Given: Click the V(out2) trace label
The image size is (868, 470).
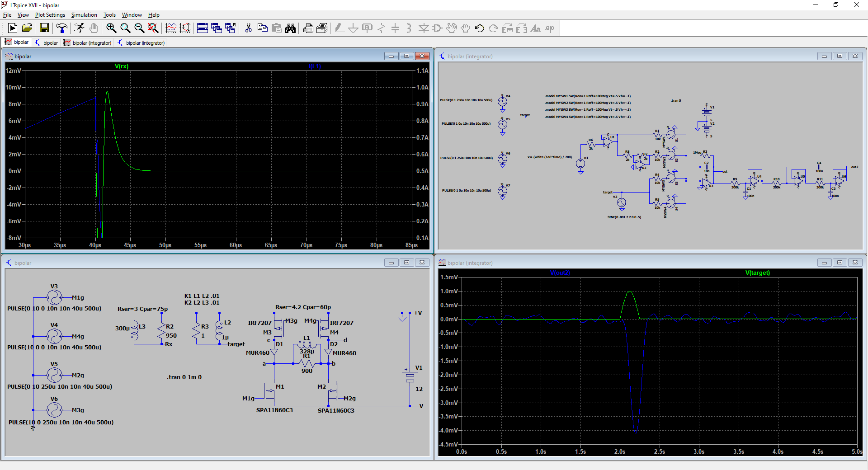Looking at the screenshot, I should point(560,273).
